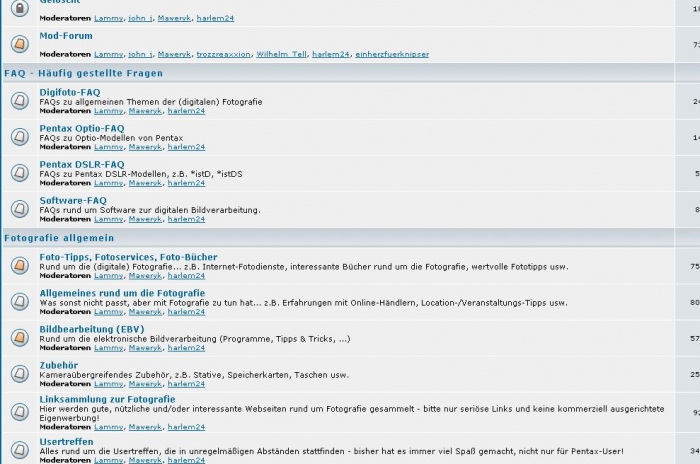Image resolution: width=700 pixels, height=464 pixels.
Task: Open the Pentax DSLR-FAQ forum
Action: (x=82, y=164)
